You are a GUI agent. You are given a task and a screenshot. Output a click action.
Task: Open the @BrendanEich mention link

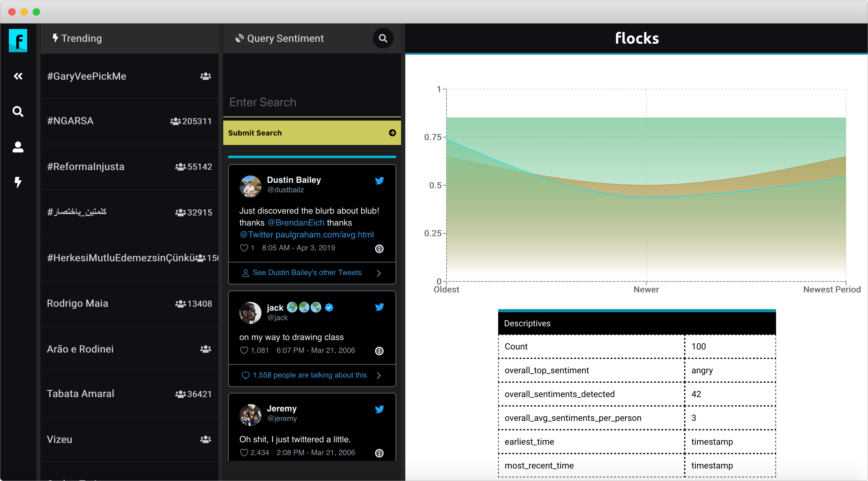click(x=296, y=223)
